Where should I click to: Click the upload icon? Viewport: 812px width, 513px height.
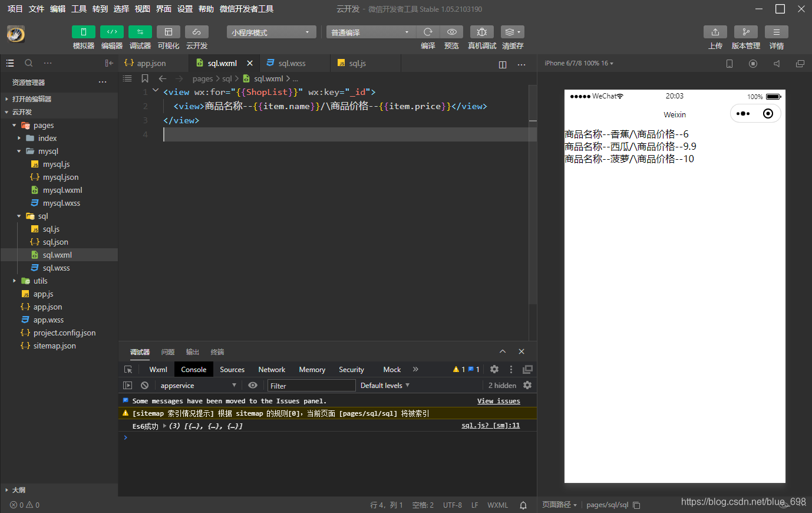click(x=715, y=32)
